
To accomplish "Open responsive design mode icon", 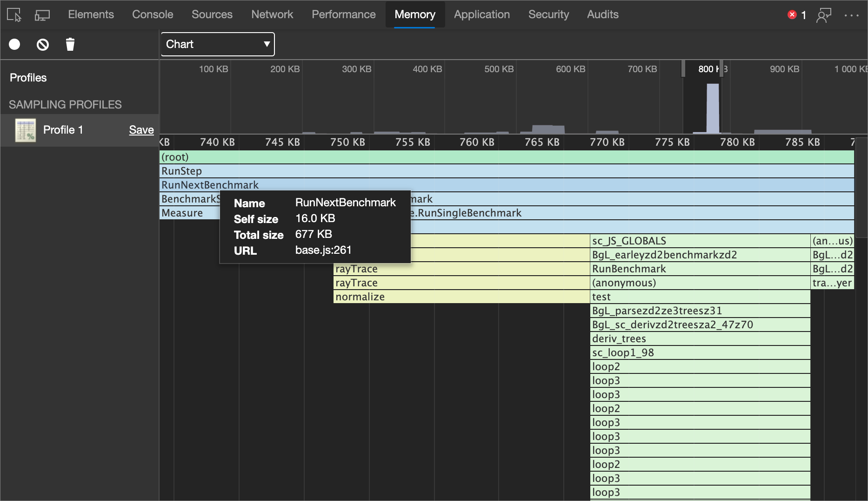I will (42, 14).
